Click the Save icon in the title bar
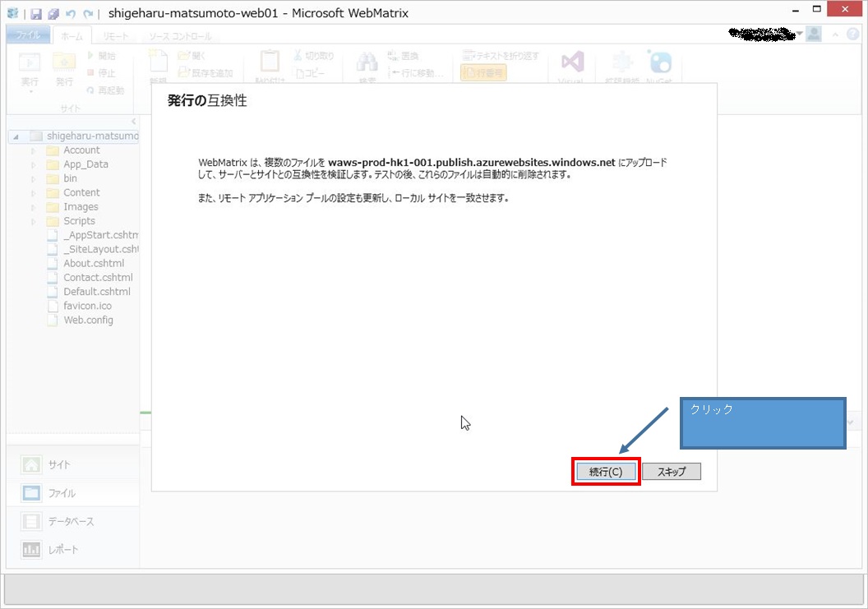The image size is (868, 609). [36, 14]
